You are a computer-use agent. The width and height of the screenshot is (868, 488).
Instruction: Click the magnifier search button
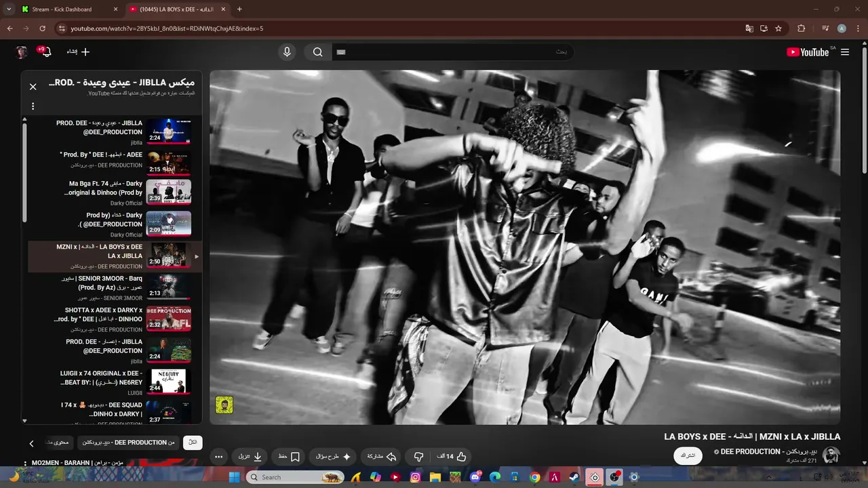[x=317, y=52]
